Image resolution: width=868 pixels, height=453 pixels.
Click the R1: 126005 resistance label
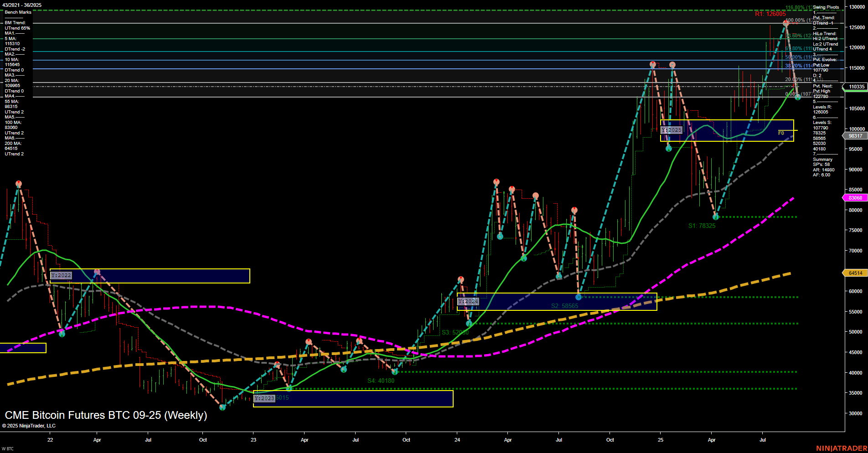pos(771,14)
